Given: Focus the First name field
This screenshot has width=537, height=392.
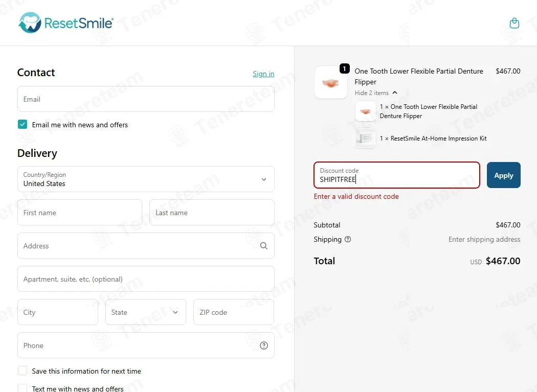Looking at the screenshot, I should pyautogui.click(x=80, y=213).
